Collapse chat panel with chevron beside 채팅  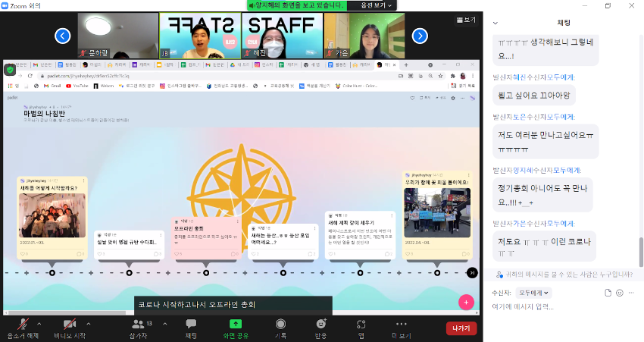[496, 23]
